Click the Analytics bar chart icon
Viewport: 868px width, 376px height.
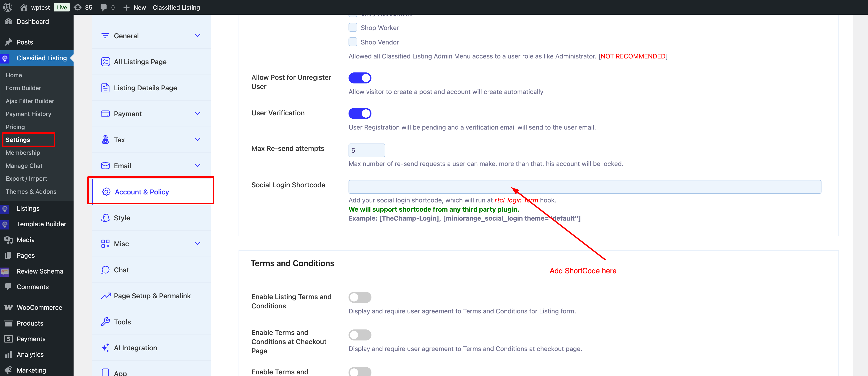pos(8,354)
